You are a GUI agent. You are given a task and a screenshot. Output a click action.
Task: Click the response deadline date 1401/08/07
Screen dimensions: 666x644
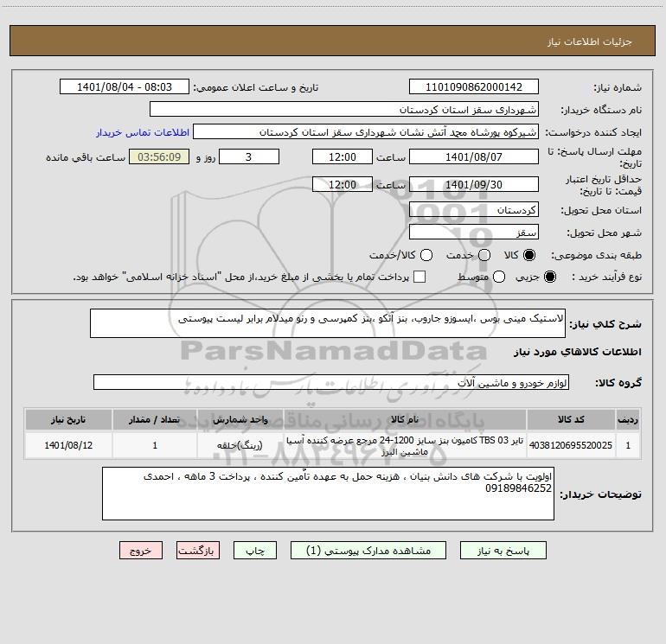474,156
